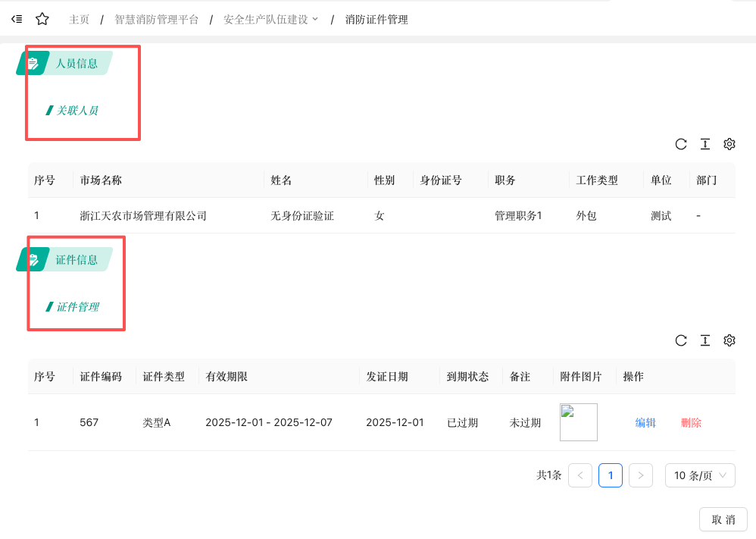Click the 职务 column header
The height and width of the screenshot is (539, 756).
pyautogui.click(x=505, y=180)
